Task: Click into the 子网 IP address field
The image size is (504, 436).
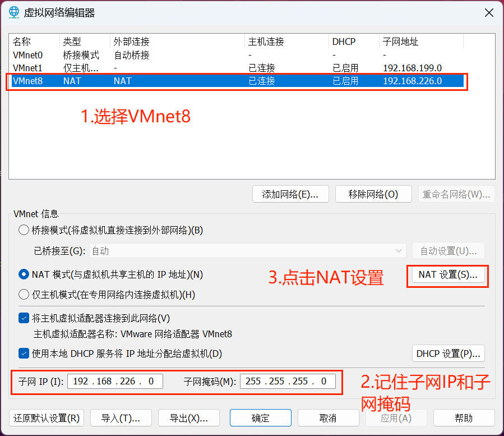Action: coord(115,382)
